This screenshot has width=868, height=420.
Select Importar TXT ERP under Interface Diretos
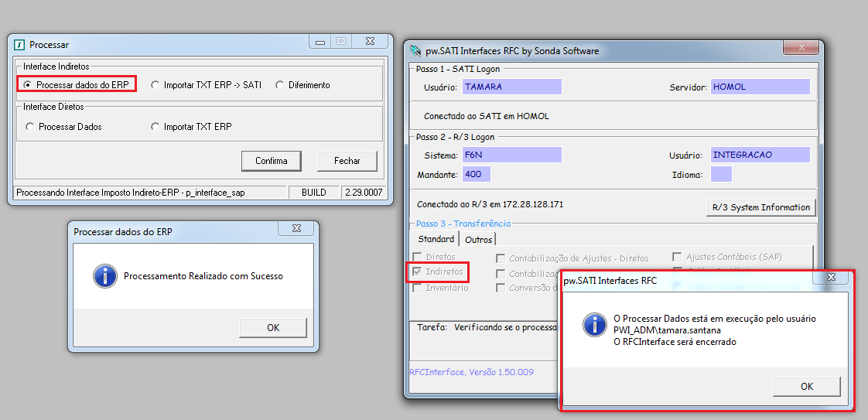pos(191,127)
